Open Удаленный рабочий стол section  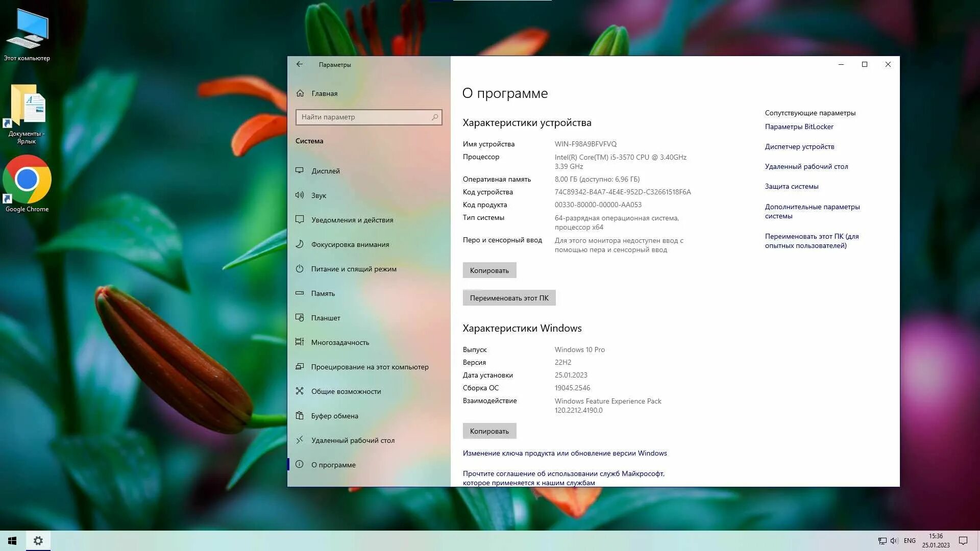click(x=353, y=440)
